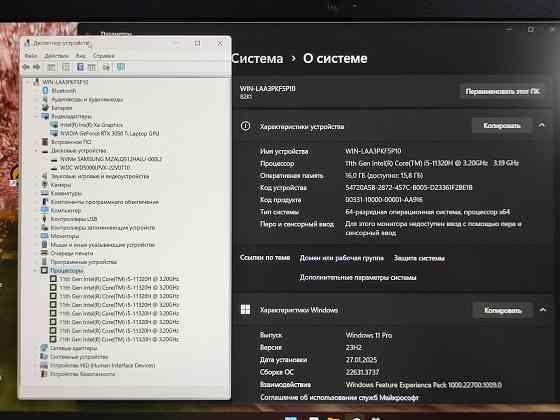Collapse the Дисковые устройства tree node

[x=36, y=151]
